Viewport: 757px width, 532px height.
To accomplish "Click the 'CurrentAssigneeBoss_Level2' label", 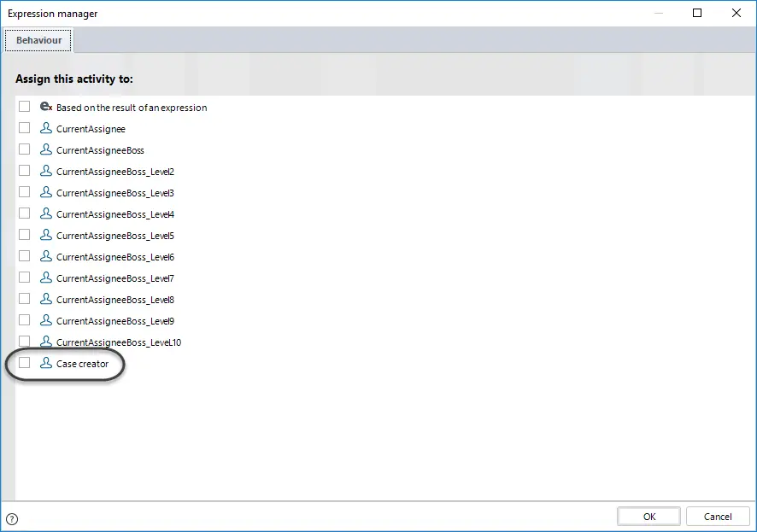I will (x=114, y=172).
